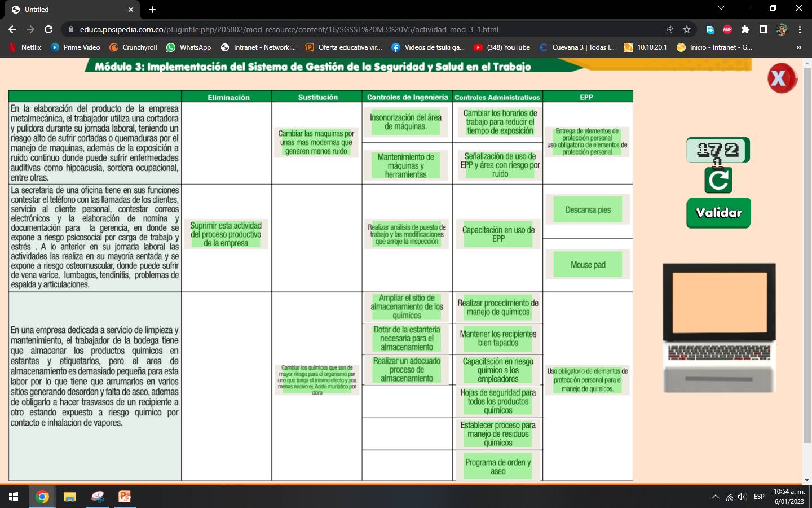Click the 172 score counter display
The image size is (812, 508).
(x=718, y=150)
